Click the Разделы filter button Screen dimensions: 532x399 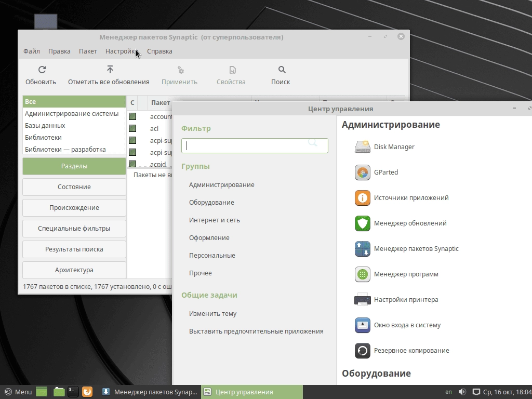click(74, 166)
